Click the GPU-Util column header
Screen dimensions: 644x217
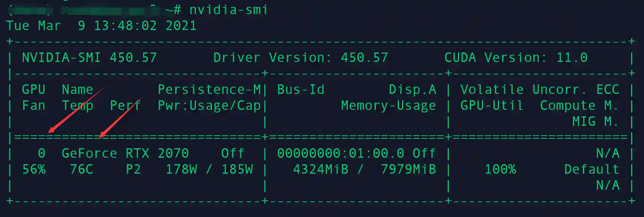(x=492, y=106)
